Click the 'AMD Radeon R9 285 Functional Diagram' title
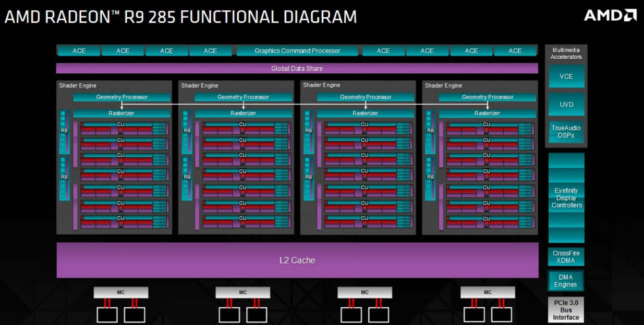The width and height of the screenshot is (644, 325). click(181, 17)
